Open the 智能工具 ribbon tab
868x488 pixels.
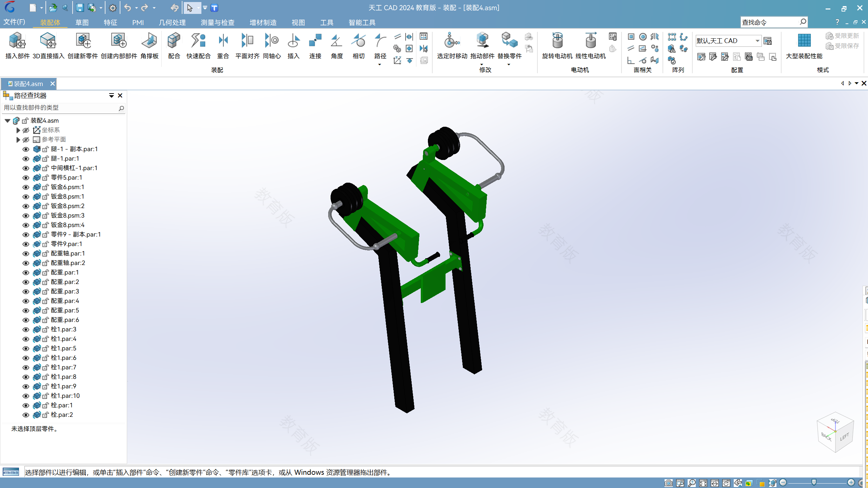[362, 22]
